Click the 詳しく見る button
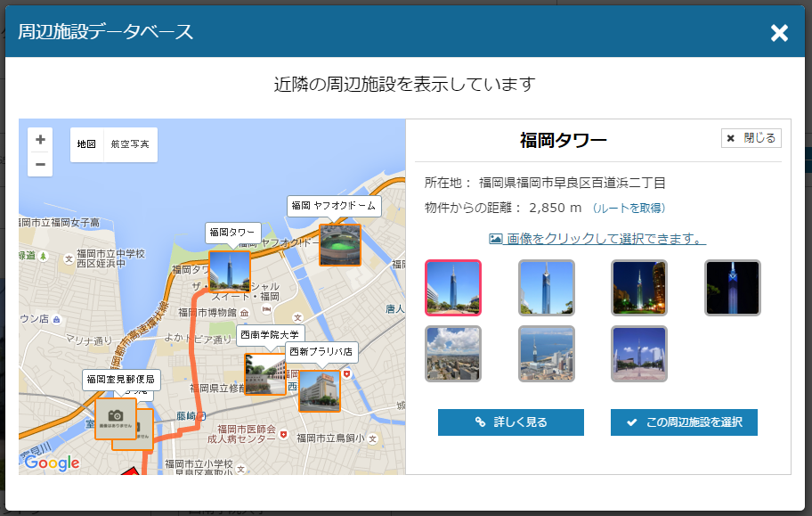The image size is (812, 516). point(510,422)
